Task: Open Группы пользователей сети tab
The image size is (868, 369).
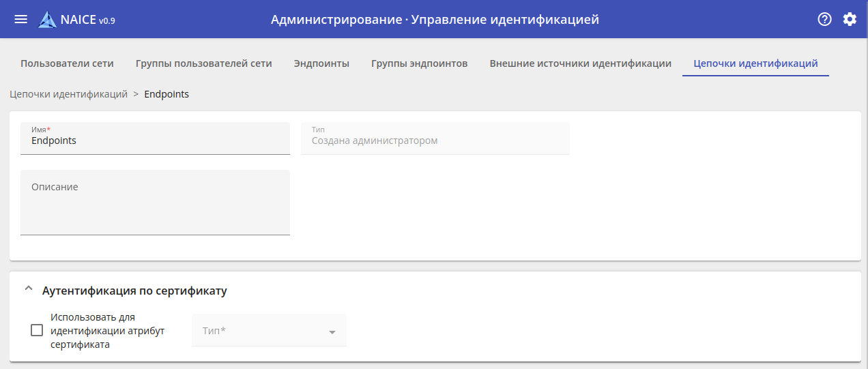Action: (x=203, y=63)
